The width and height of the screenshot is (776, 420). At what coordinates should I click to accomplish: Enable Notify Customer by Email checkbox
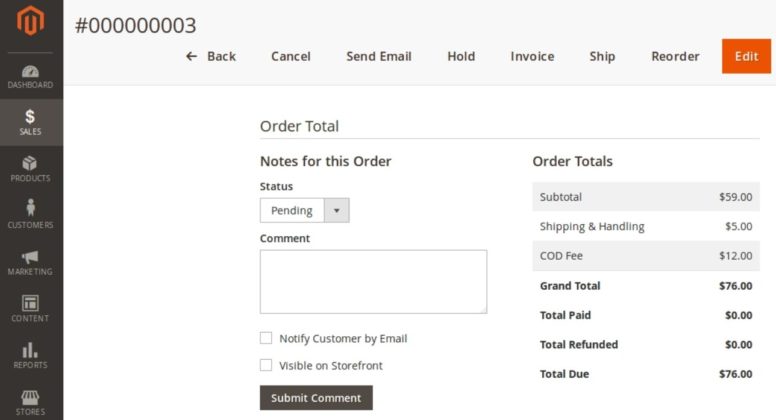pyautogui.click(x=266, y=338)
